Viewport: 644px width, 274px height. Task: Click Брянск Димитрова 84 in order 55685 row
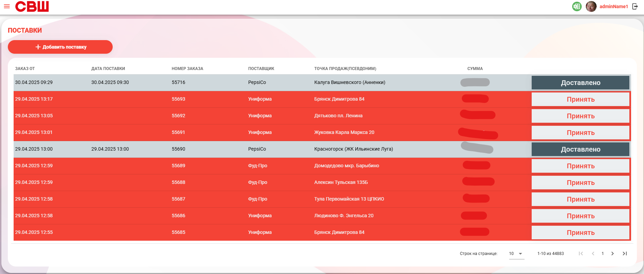[339, 232]
